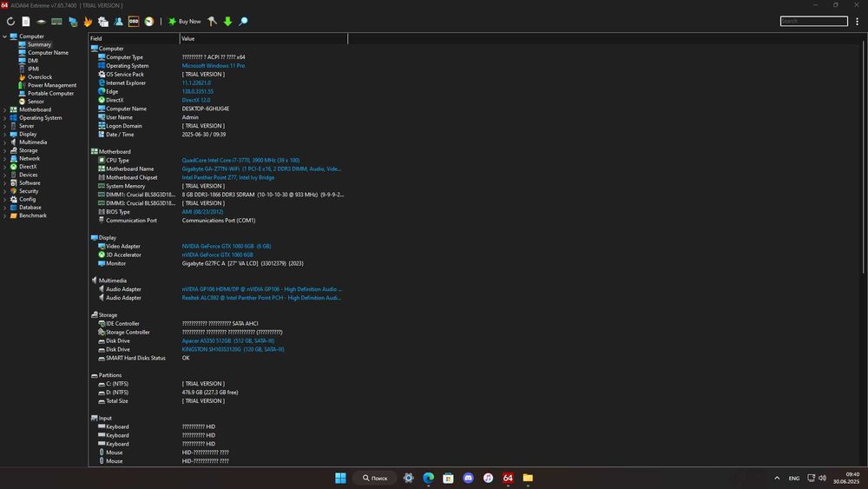Open the Windows Start button
This screenshot has height=489, width=868.
click(x=340, y=478)
